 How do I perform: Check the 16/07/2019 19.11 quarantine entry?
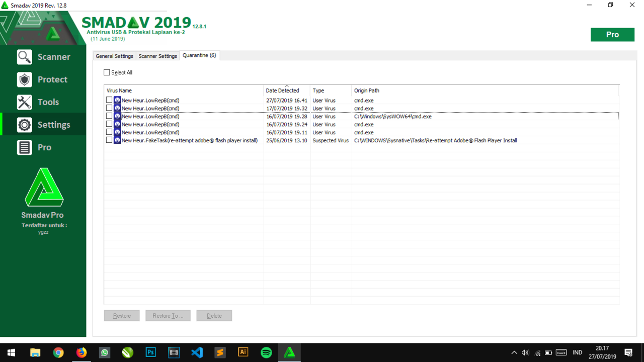click(x=109, y=132)
